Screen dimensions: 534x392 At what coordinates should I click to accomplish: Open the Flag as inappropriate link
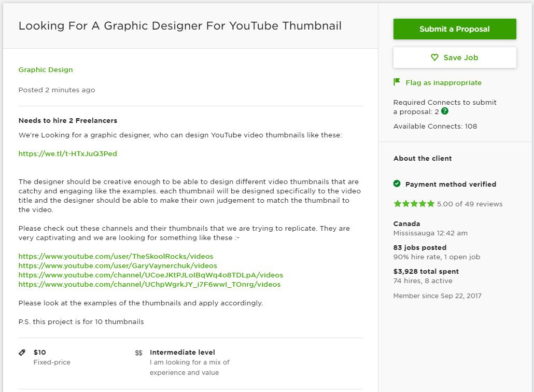click(x=443, y=82)
